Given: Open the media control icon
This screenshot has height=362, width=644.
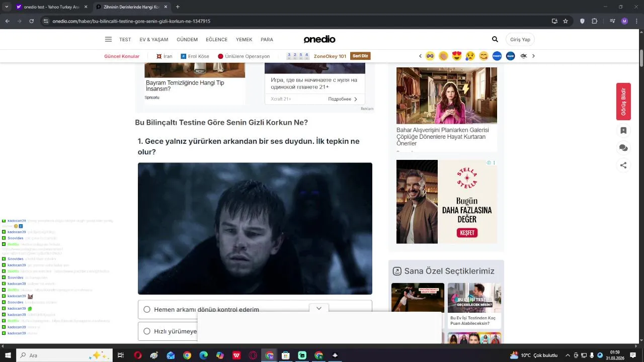Looking at the screenshot, I should click(612, 21).
